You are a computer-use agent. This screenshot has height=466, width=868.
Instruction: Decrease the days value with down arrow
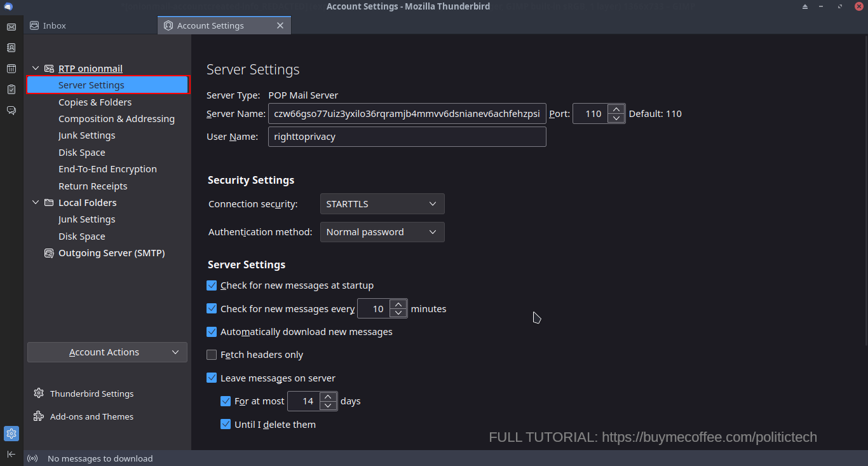coord(328,406)
